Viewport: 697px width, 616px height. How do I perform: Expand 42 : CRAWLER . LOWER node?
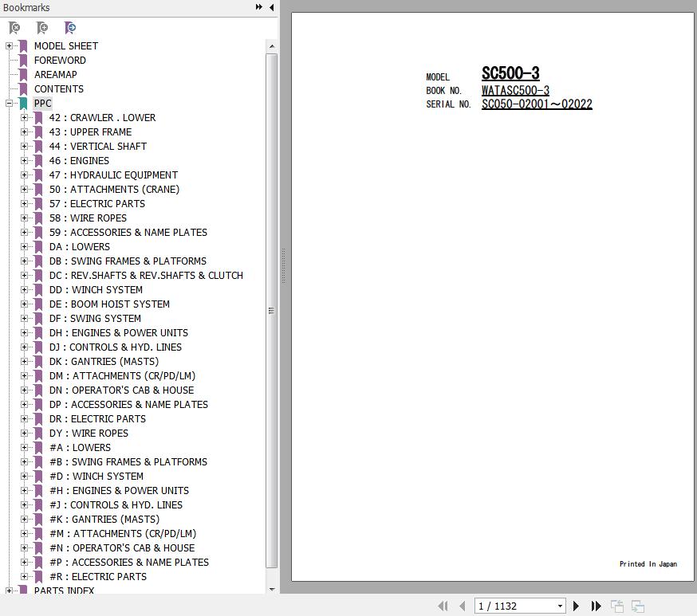click(24, 118)
